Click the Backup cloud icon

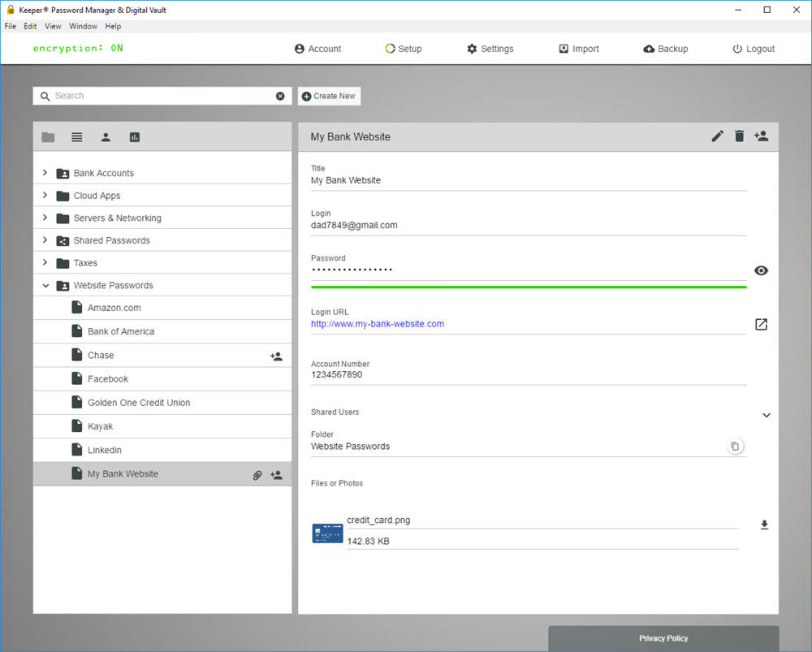pos(649,49)
